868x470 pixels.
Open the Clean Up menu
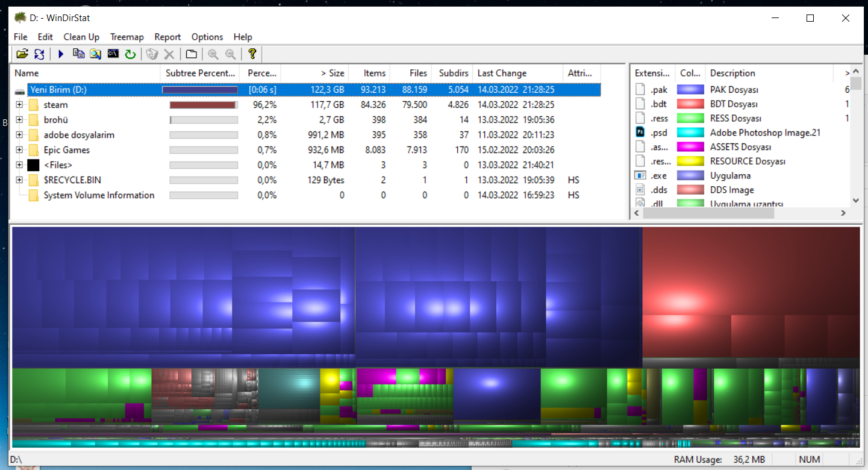point(82,37)
